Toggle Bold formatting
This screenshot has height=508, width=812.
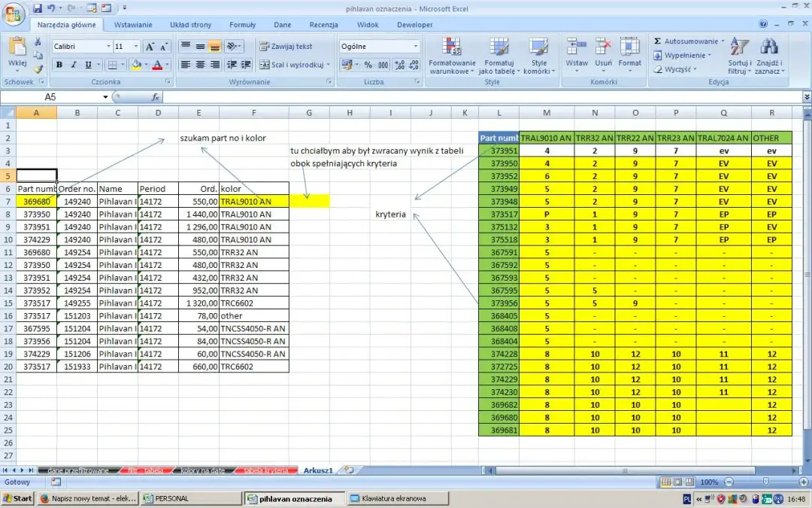[x=59, y=65]
